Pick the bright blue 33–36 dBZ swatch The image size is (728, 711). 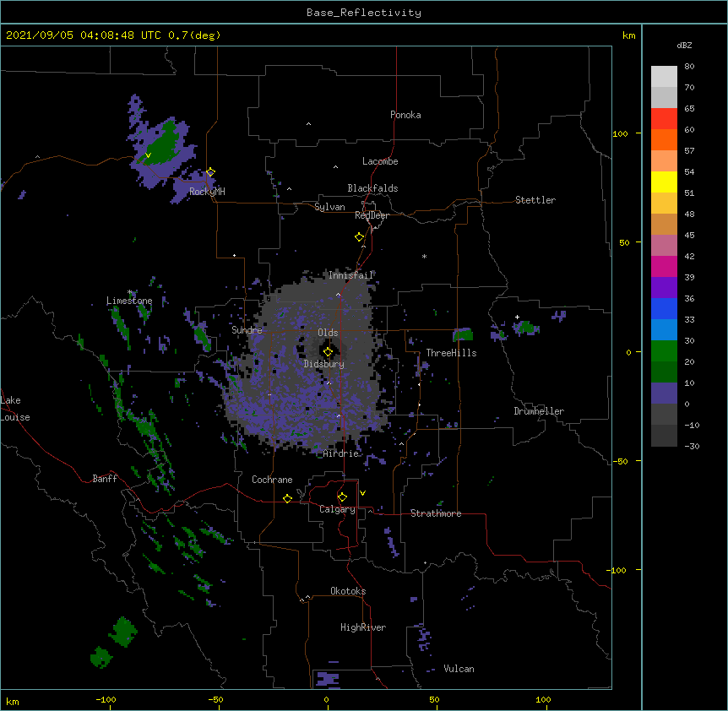pos(664,308)
